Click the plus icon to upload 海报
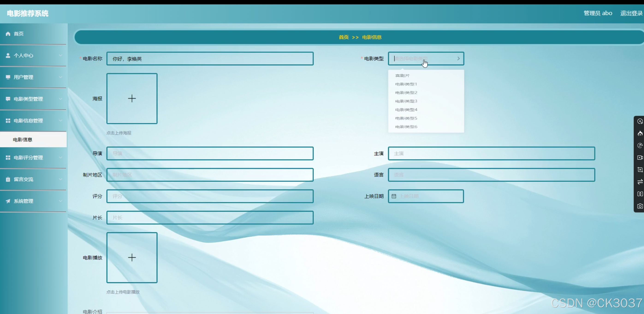The image size is (644, 314). click(x=132, y=98)
